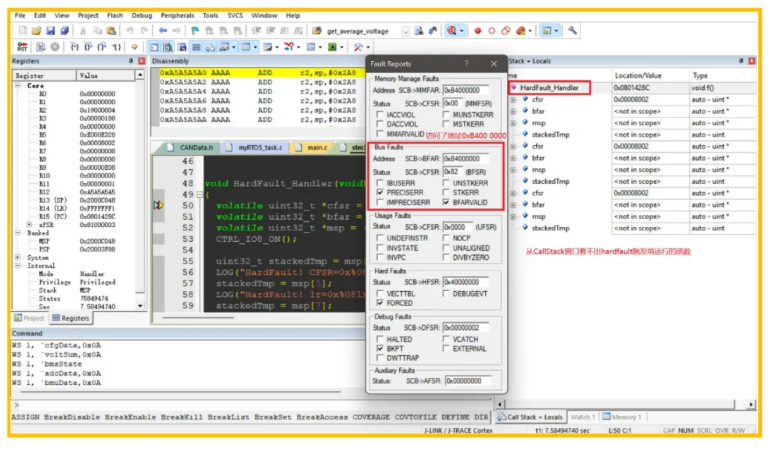Check the MMARVALID checkbox
This screenshot has height=452, width=770.
click(x=380, y=134)
